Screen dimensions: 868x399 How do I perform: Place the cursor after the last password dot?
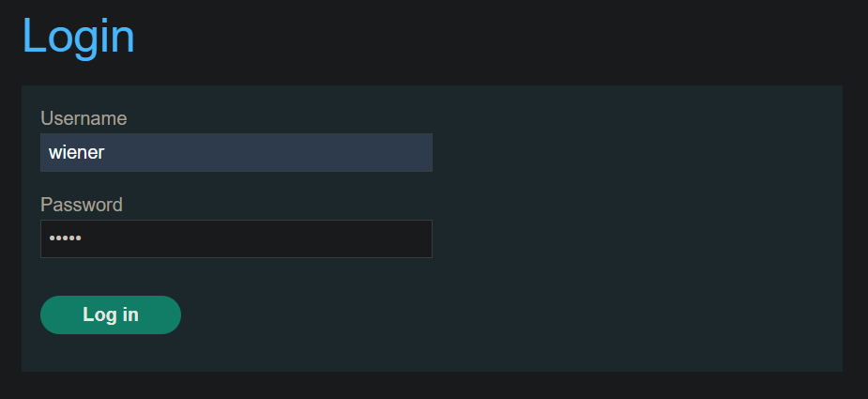coord(83,238)
